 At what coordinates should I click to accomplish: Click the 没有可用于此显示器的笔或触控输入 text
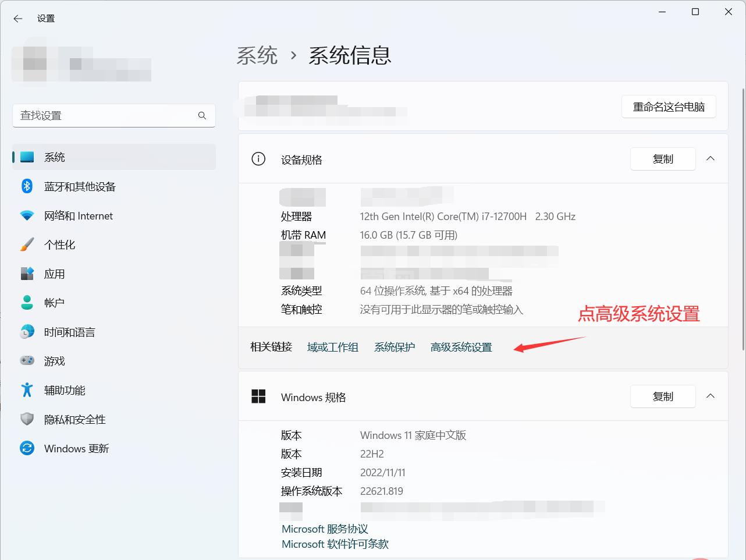pyautogui.click(x=442, y=310)
